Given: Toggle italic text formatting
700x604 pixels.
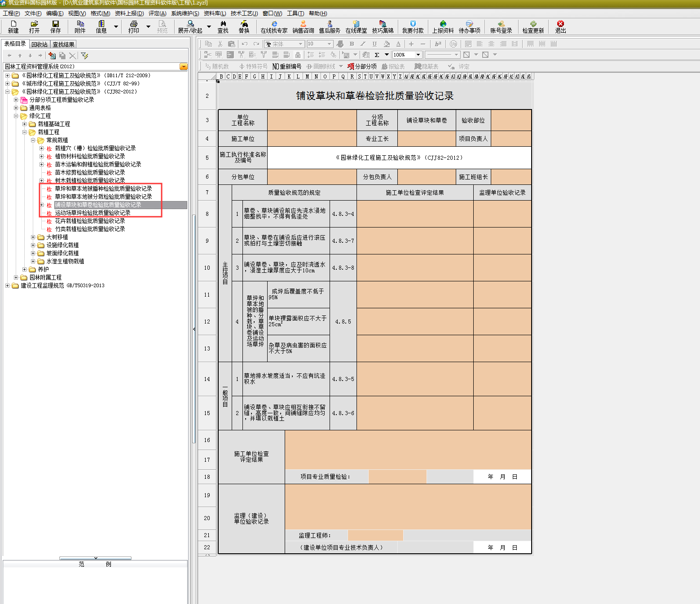Looking at the screenshot, I should point(363,44).
